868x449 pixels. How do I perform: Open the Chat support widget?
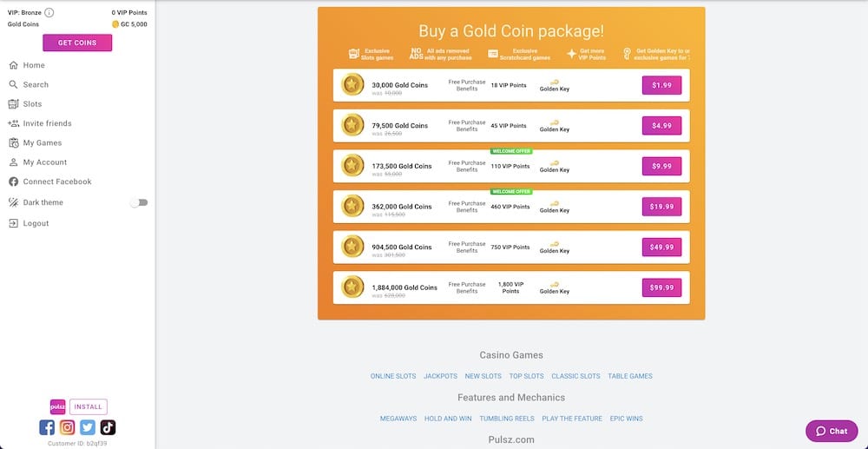click(832, 431)
